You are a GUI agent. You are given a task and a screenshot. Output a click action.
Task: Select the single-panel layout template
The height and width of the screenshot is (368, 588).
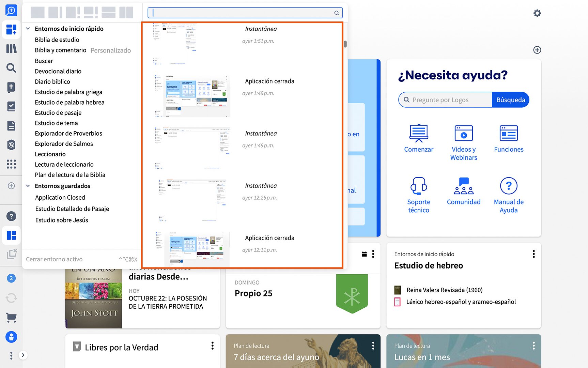37,12
